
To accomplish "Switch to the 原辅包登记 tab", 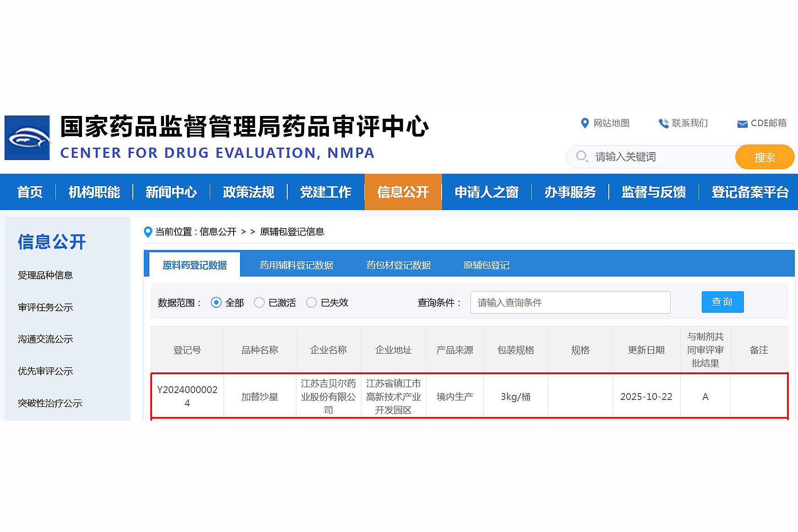I will [486, 265].
